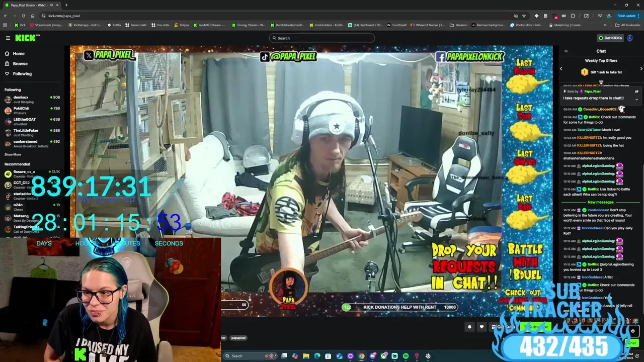Screen dimensions: 644x362
Task: Click the Gift Subs button
Action: (x=503, y=327)
